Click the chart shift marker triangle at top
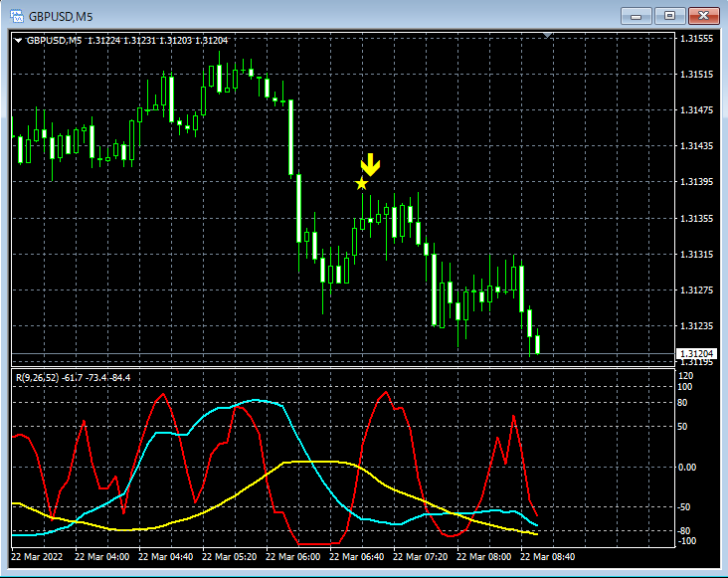728x578 pixels. click(548, 35)
